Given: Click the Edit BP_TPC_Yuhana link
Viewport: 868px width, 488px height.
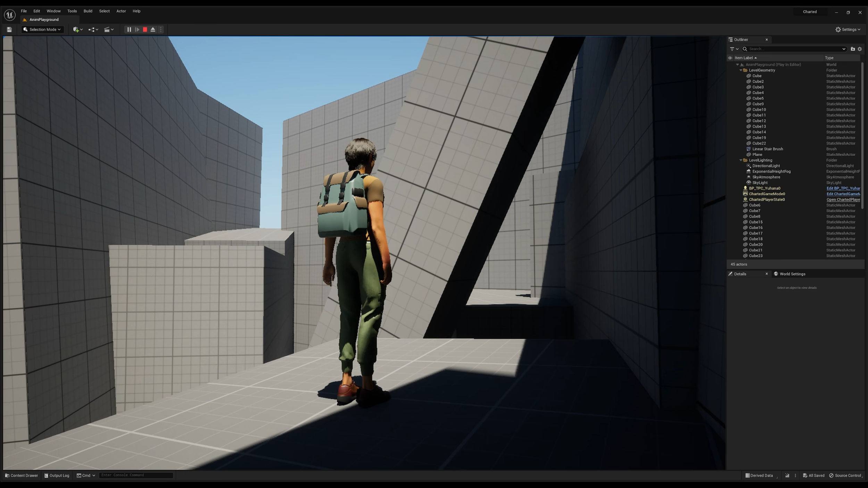Looking at the screenshot, I should (843, 188).
